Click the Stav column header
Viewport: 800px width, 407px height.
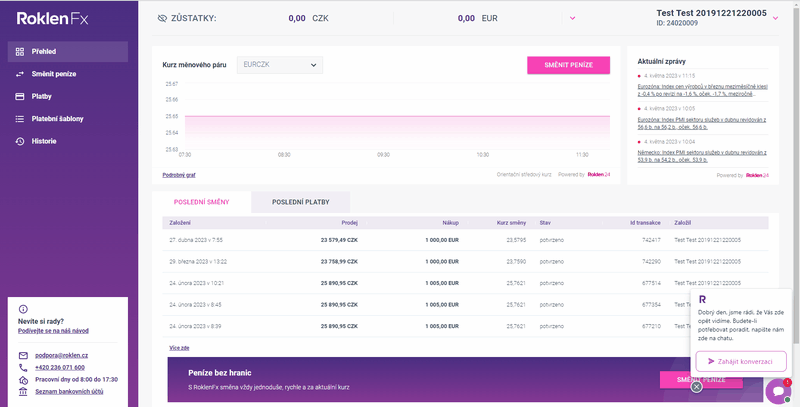click(545, 223)
